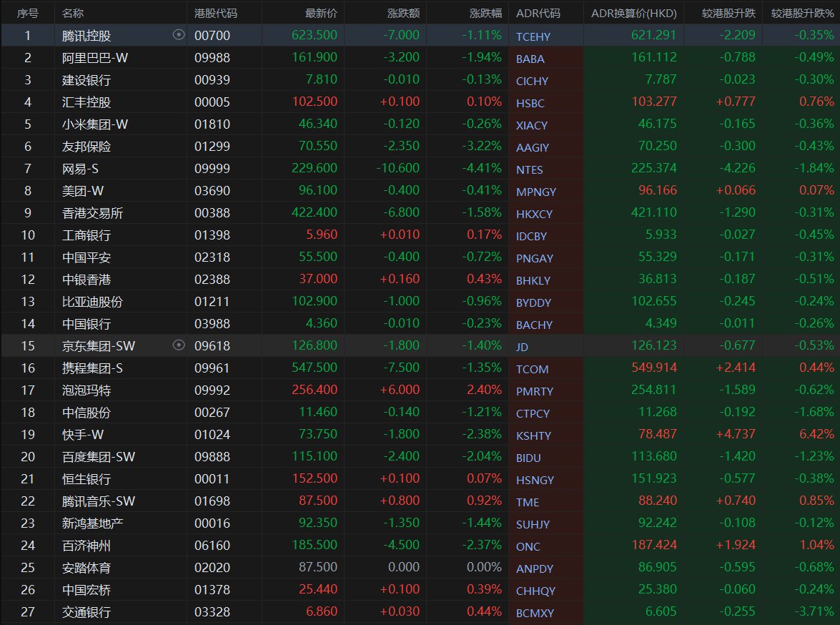Image resolution: width=840 pixels, height=625 pixels.
Task: Click the circle icon beside 京东集团-SW
Action: pos(179,345)
